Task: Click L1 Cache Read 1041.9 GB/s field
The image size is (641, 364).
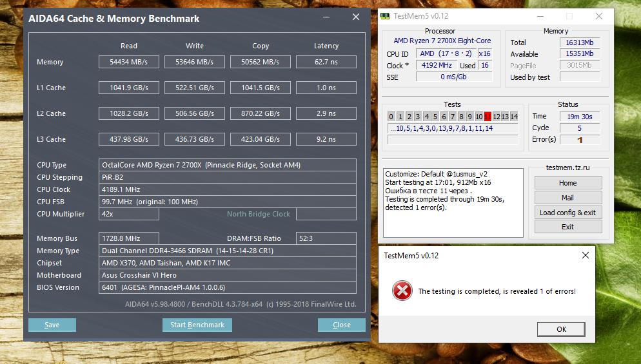Action: click(129, 88)
